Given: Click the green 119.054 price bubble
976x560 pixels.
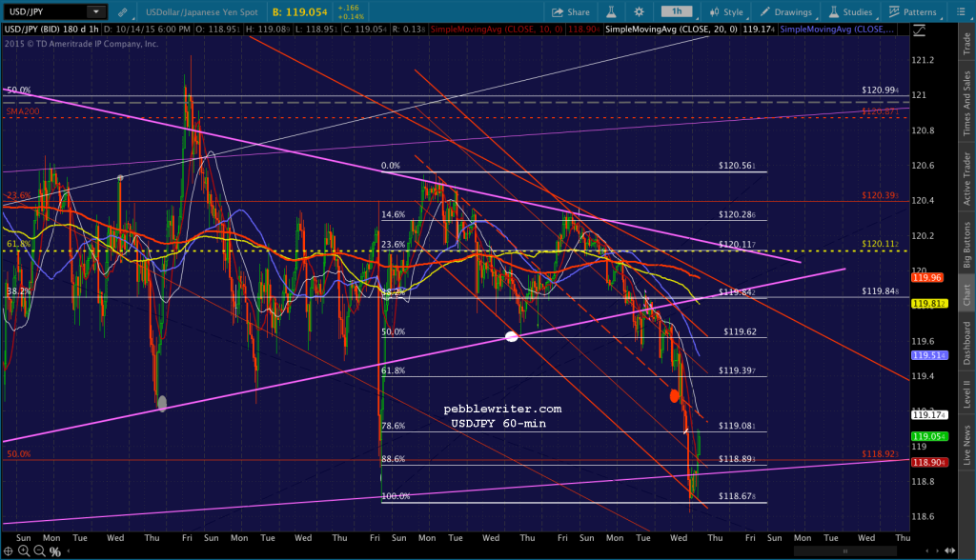Looking at the screenshot, I should pyautogui.click(x=929, y=436).
